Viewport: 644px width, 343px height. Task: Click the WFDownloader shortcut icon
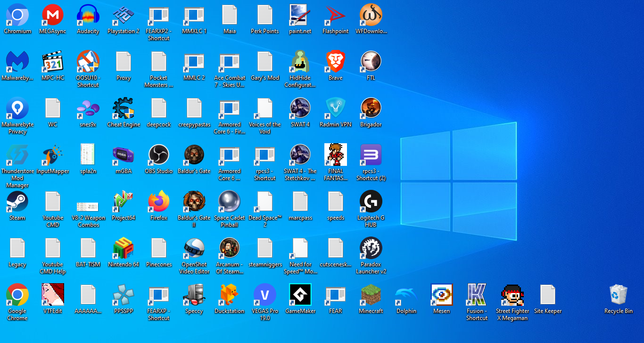tap(371, 15)
